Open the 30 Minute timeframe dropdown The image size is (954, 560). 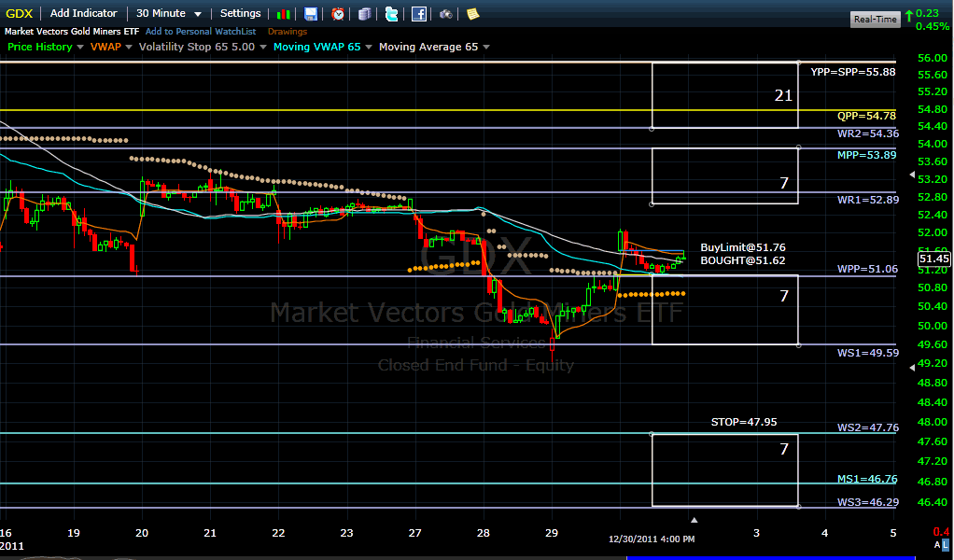169,13
